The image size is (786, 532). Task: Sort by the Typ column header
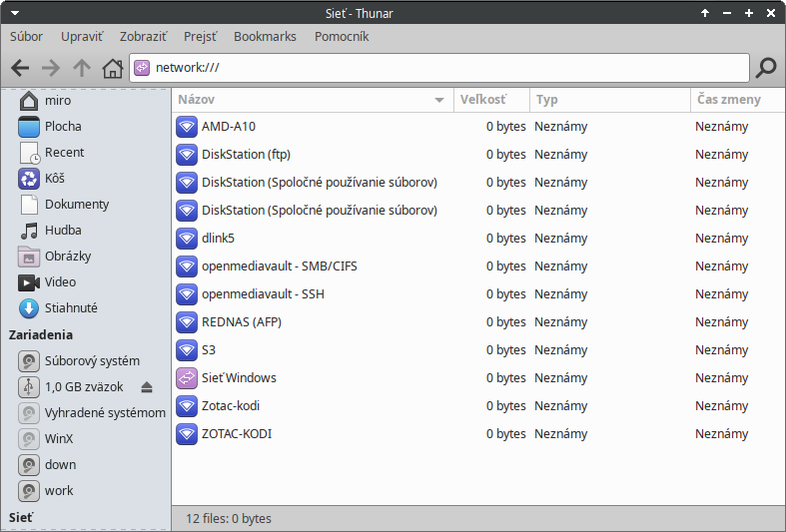point(610,100)
